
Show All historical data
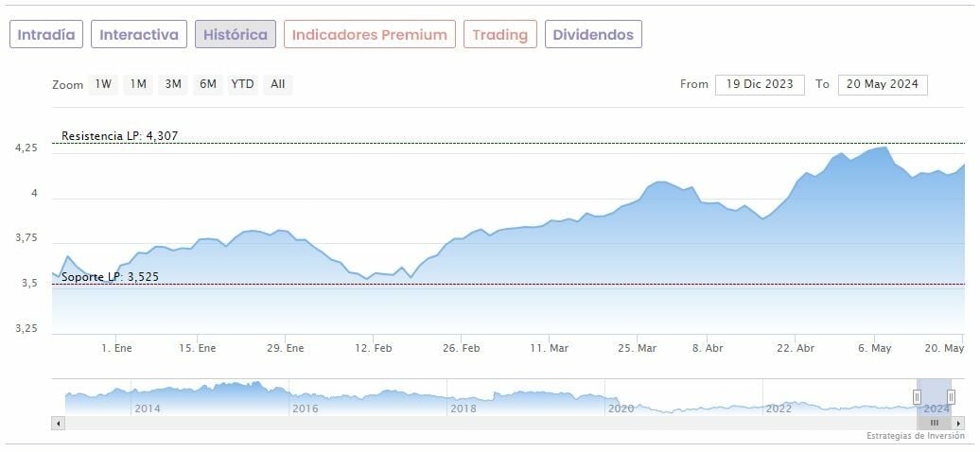pos(277,84)
